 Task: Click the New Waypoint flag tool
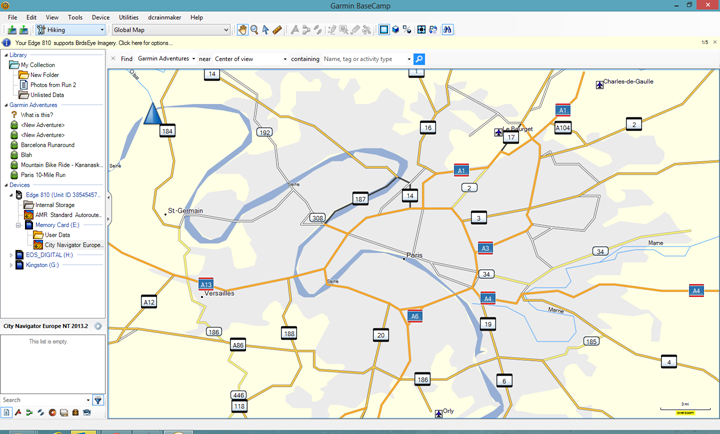pyautogui.click(x=295, y=30)
